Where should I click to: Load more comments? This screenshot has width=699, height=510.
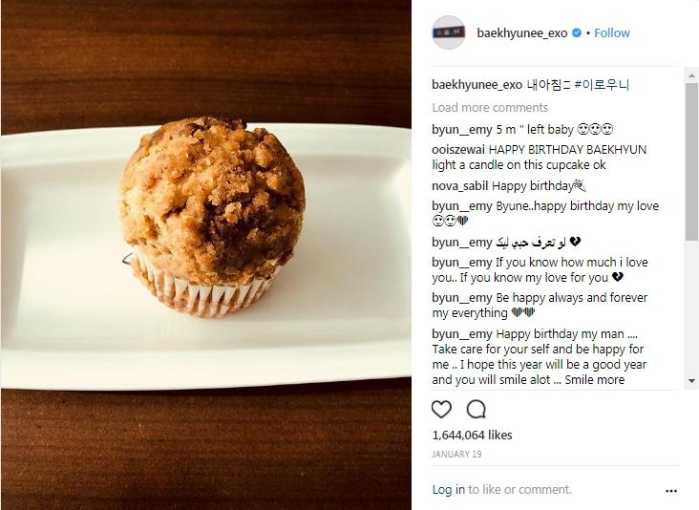coord(489,107)
